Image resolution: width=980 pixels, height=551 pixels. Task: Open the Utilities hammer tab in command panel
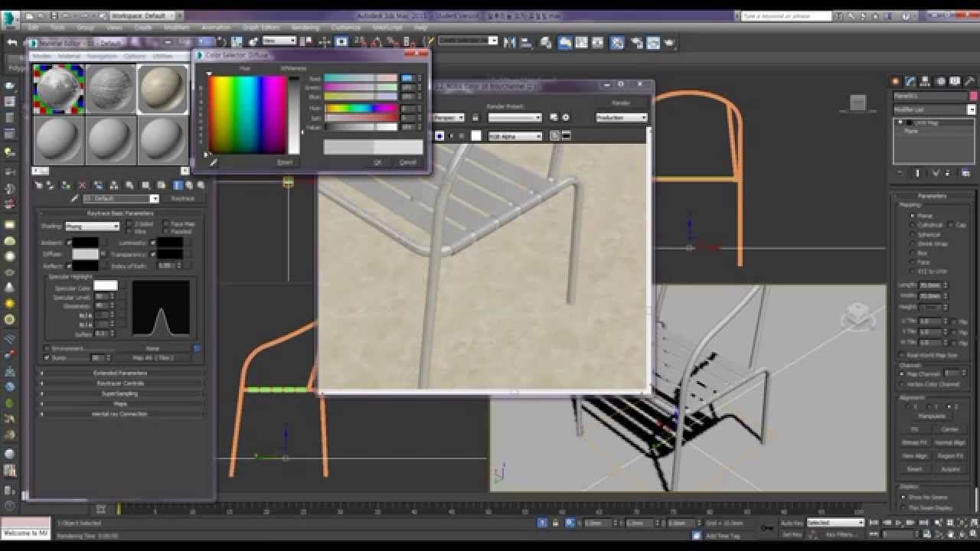[x=970, y=81]
